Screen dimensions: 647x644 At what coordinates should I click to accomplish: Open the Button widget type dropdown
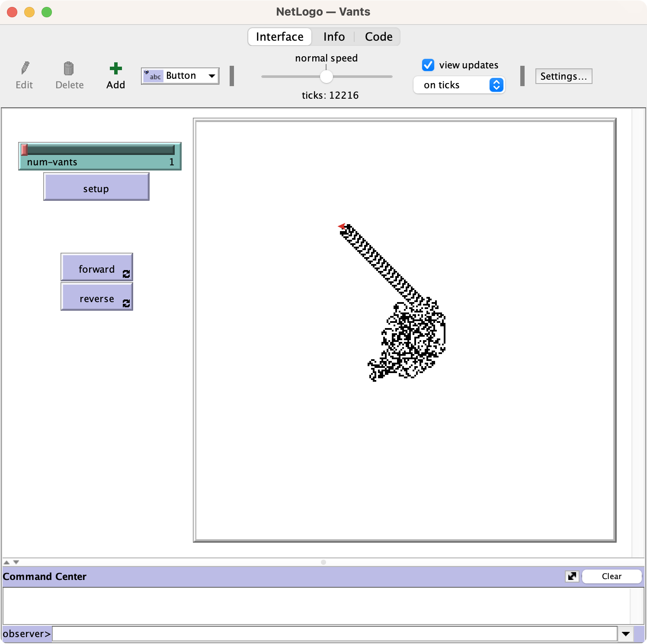click(x=180, y=76)
